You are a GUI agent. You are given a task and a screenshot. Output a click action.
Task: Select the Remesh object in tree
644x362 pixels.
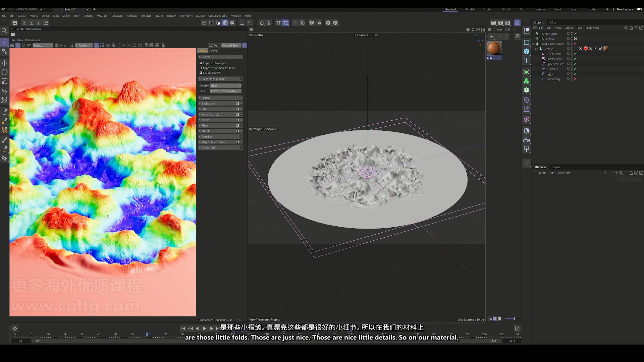tap(548, 49)
